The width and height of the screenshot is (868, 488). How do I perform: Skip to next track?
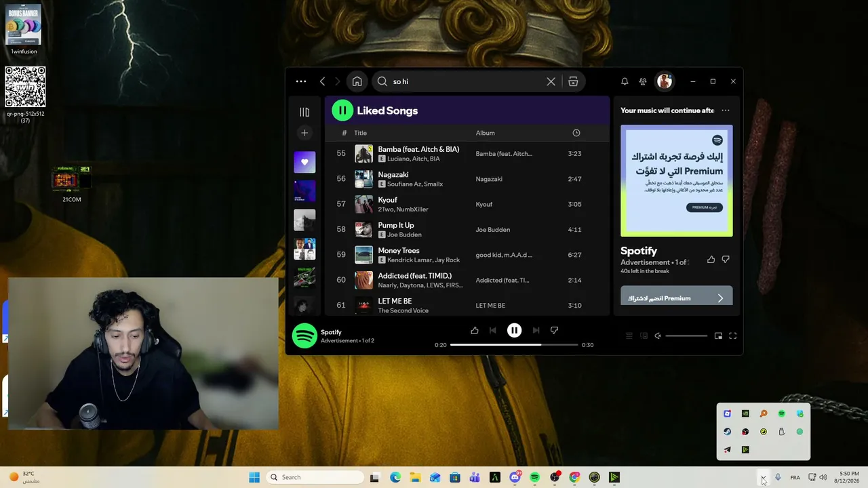point(536,330)
